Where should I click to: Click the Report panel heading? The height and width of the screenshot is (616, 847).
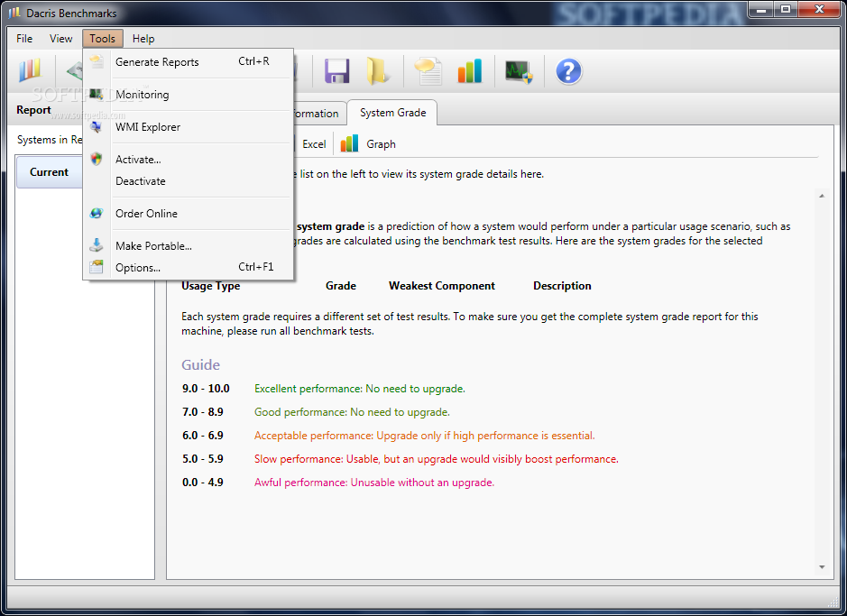(33, 110)
